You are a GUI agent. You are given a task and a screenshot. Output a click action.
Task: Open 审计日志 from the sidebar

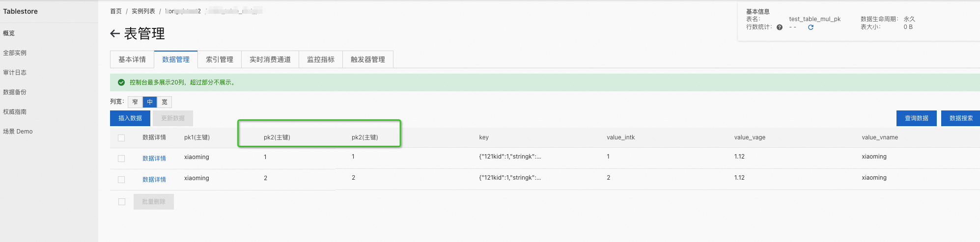click(15, 73)
